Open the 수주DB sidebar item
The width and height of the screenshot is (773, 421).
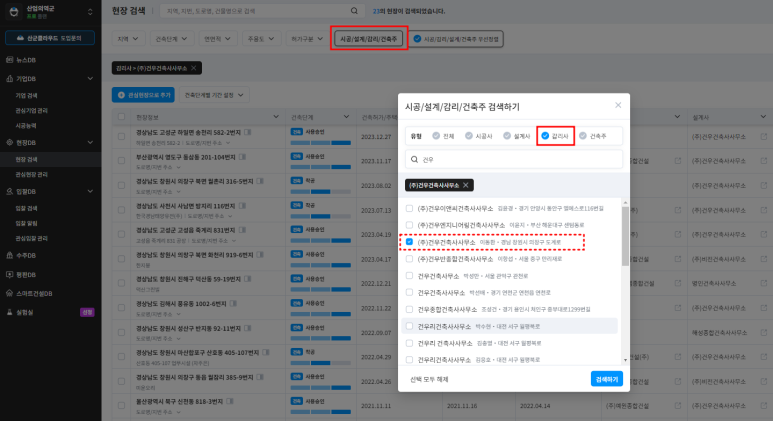click(26, 255)
